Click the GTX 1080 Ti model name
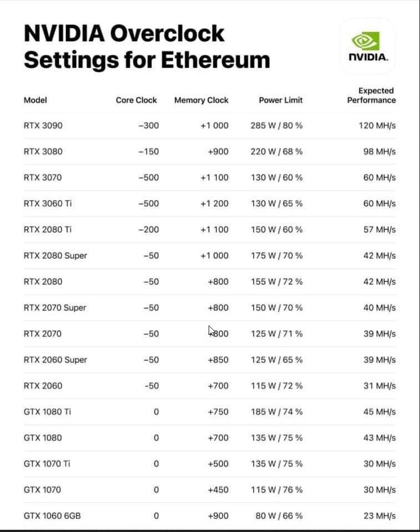 (x=48, y=412)
